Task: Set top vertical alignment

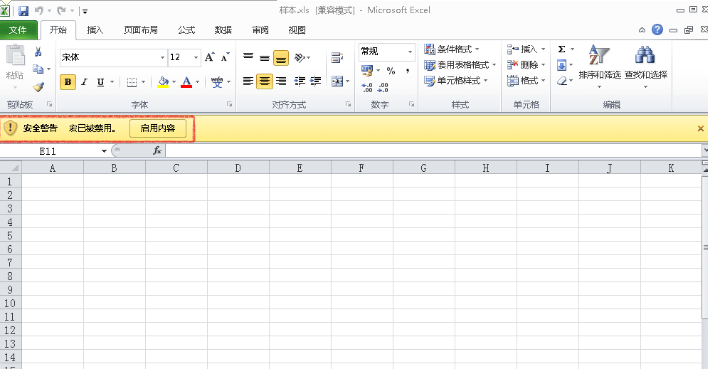Action: (248, 57)
